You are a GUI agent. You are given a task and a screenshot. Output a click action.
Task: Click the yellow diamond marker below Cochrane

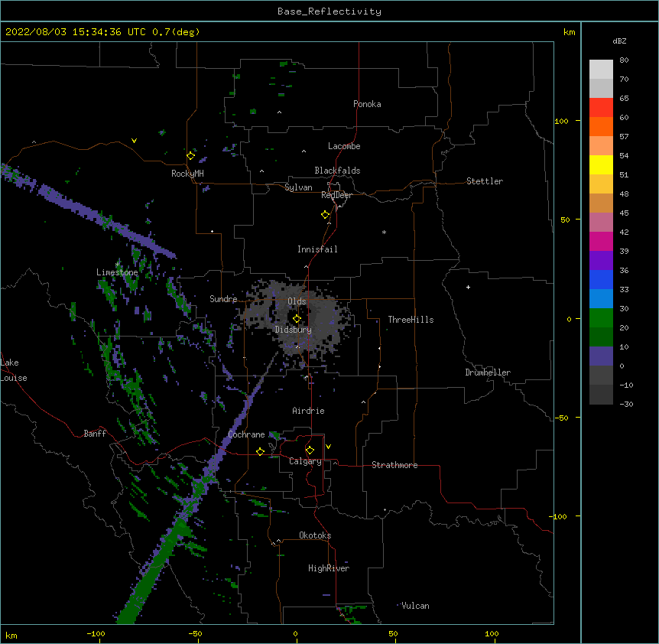(260, 451)
